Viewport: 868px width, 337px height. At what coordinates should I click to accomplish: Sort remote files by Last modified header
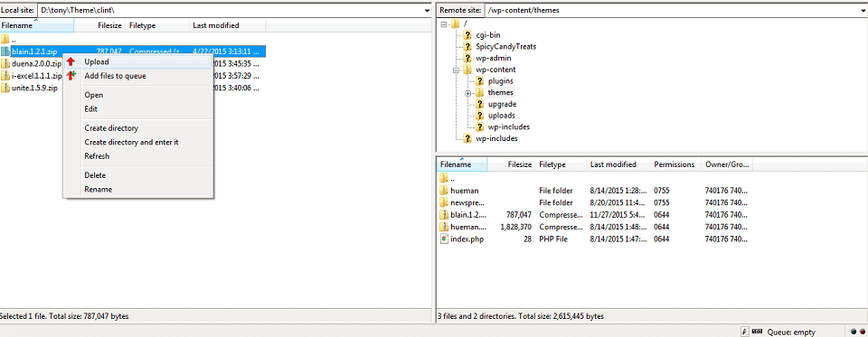point(618,164)
